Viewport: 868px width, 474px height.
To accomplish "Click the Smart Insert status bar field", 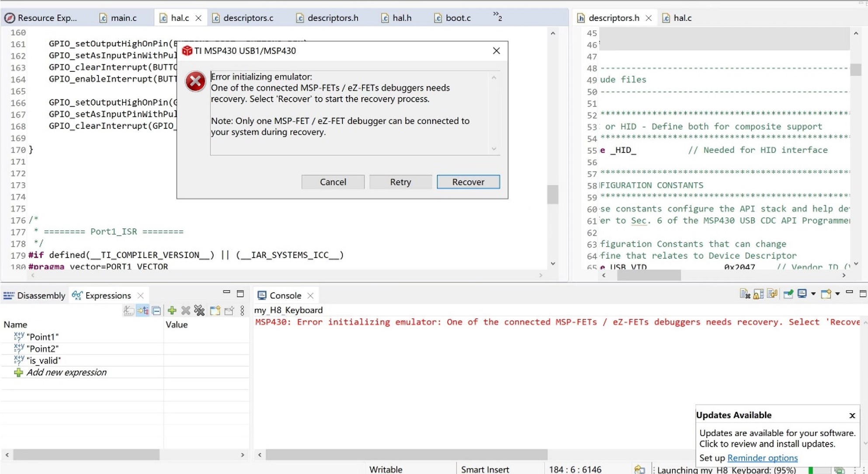I will click(x=485, y=470).
